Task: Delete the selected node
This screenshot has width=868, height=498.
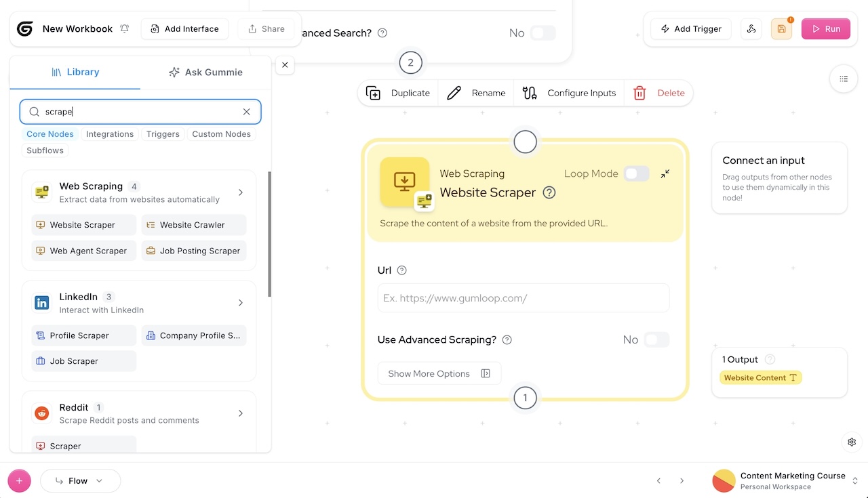Action: click(659, 93)
